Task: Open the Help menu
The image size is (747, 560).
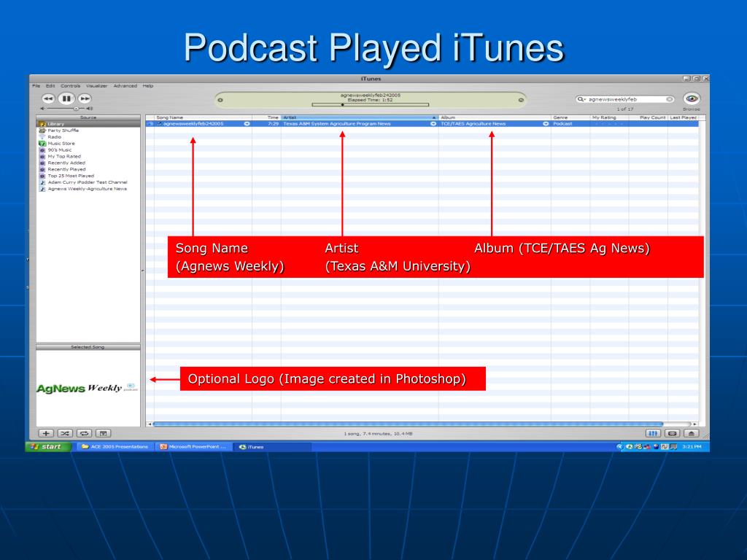Action: click(x=148, y=86)
